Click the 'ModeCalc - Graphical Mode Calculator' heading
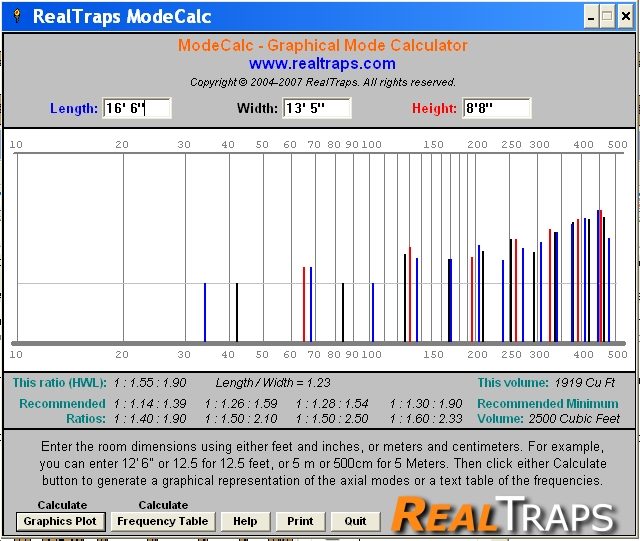 pos(322,45)
